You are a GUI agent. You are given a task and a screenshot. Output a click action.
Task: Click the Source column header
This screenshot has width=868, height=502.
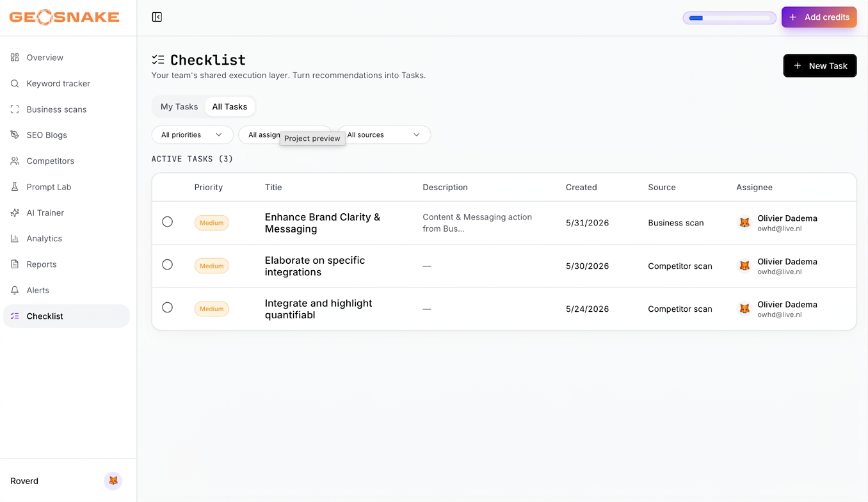(x=662, y=188)
